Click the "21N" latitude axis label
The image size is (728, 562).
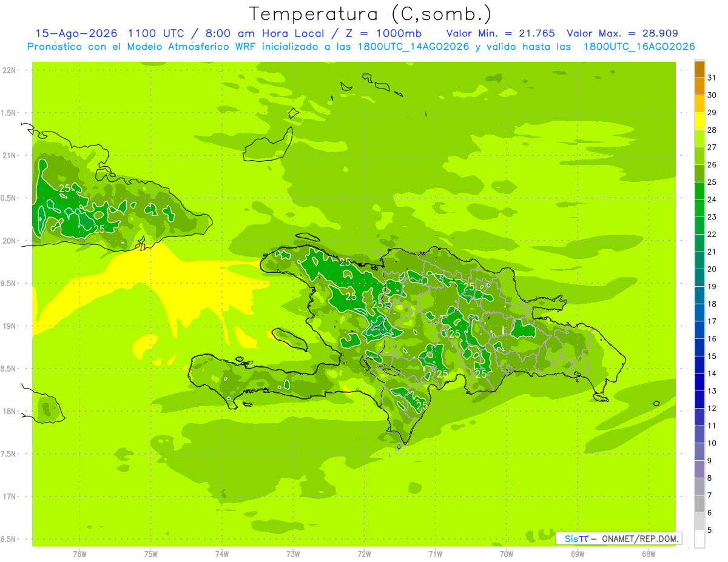tap(9, 155)
